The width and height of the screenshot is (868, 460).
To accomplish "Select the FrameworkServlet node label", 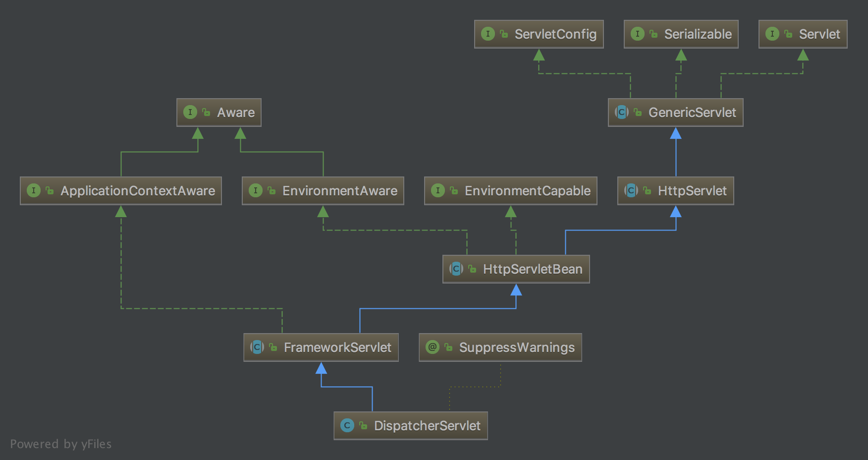I will 337,347.
